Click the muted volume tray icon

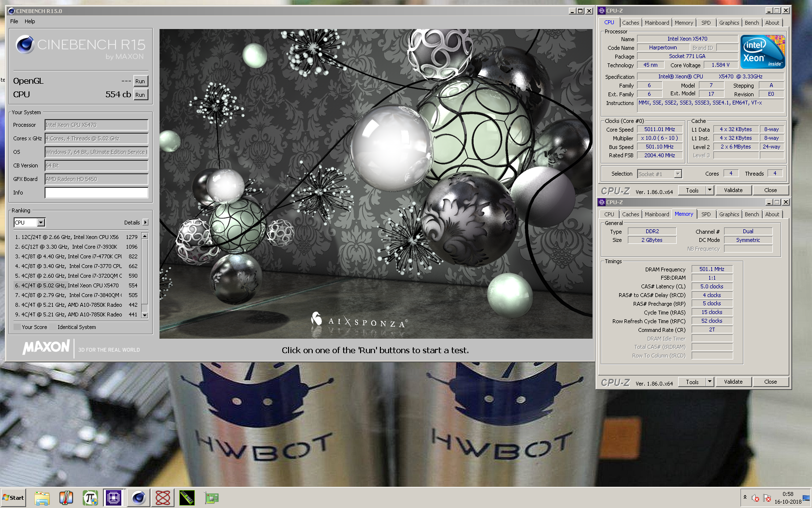pos(755,498)
